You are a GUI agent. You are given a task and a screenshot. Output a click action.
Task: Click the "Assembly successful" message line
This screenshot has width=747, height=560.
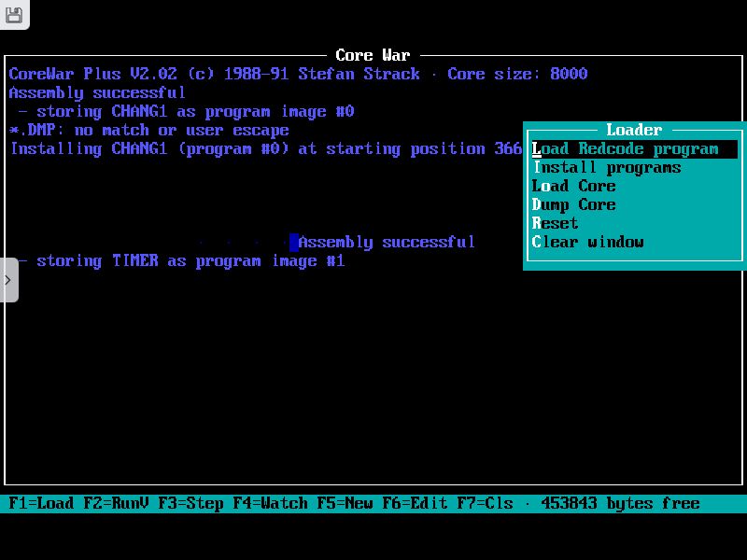pos(96,92)
